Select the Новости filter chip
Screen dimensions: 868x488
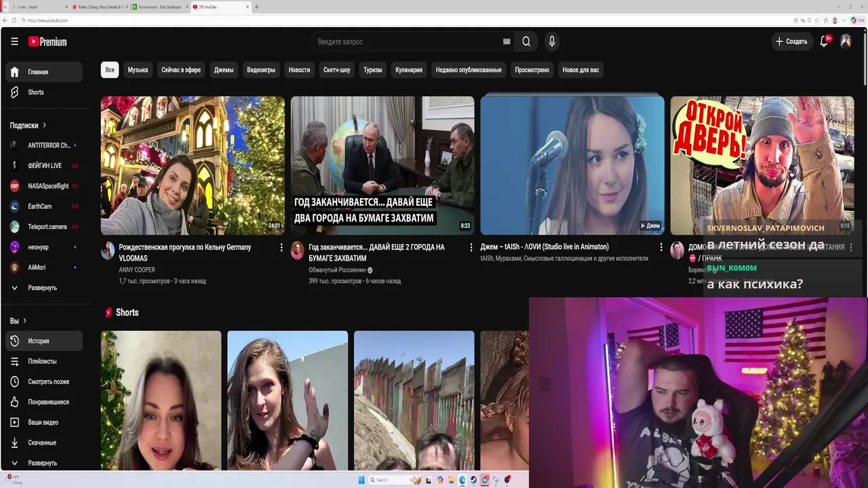pyautogui.click(x=299, y=70)
